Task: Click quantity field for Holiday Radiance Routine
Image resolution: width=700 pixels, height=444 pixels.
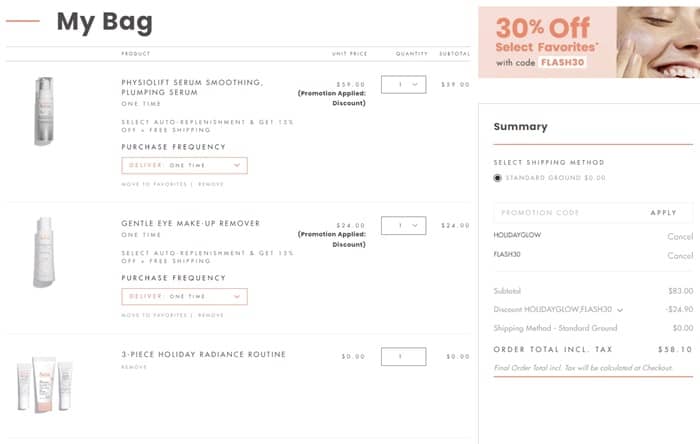Action: [404, 356]
